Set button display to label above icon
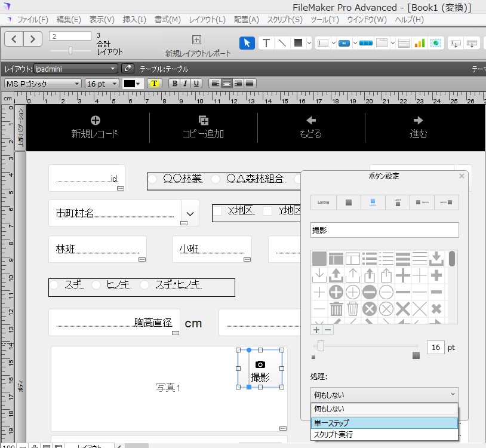 click(x=398, y=202)
